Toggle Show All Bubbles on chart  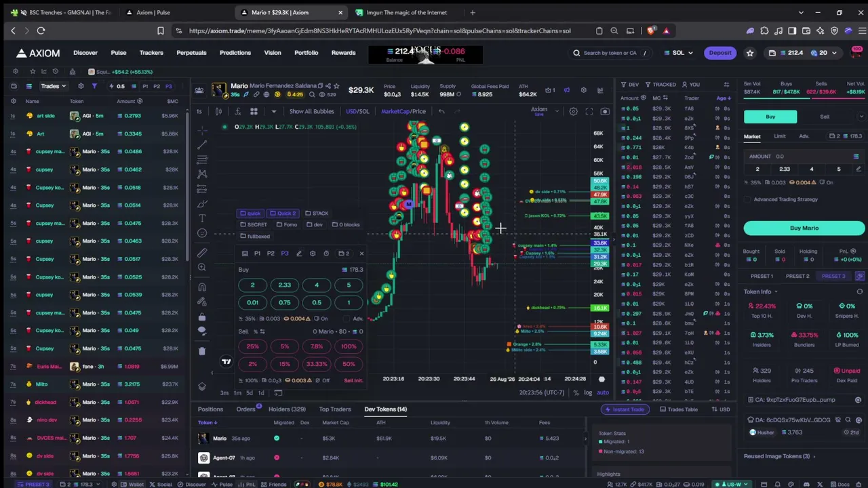[311, 111]
